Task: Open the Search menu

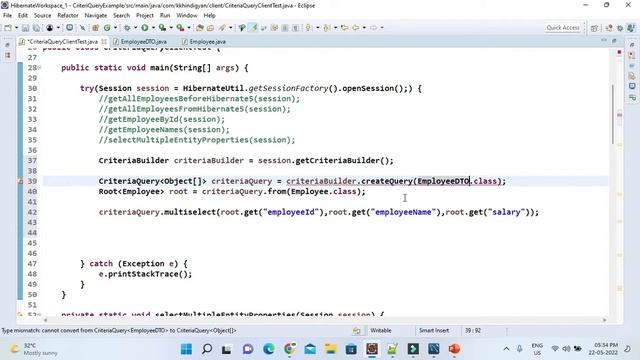Action: [x=121, y=16]
